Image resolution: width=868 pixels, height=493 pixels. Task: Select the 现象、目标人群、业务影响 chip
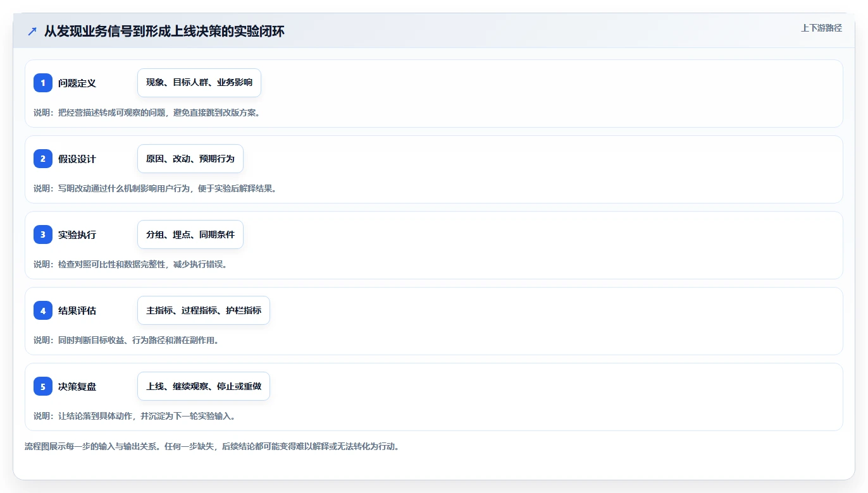click(x=199, y=83)
